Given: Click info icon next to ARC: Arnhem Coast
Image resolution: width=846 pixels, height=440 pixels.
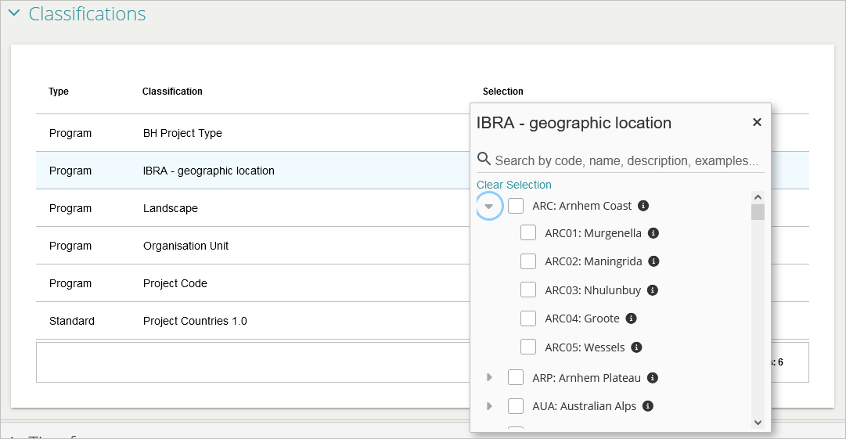Looking at the screenshot, I should click(643, 206).
